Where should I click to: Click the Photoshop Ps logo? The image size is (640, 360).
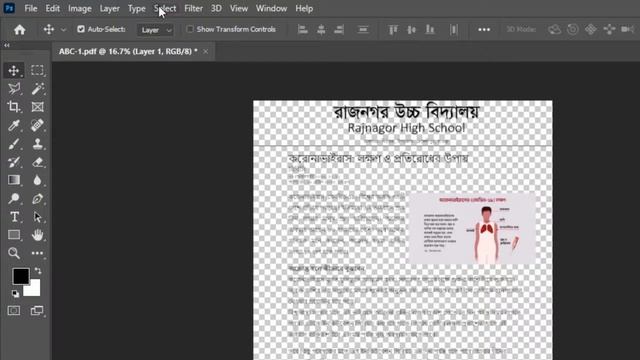click(x=9, y=8)
